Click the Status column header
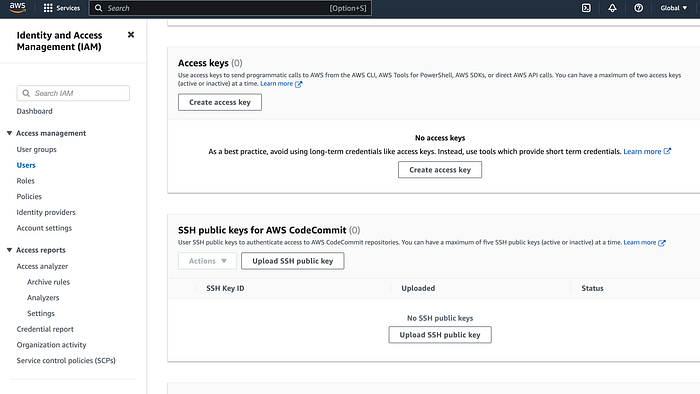 coord(592,288)
